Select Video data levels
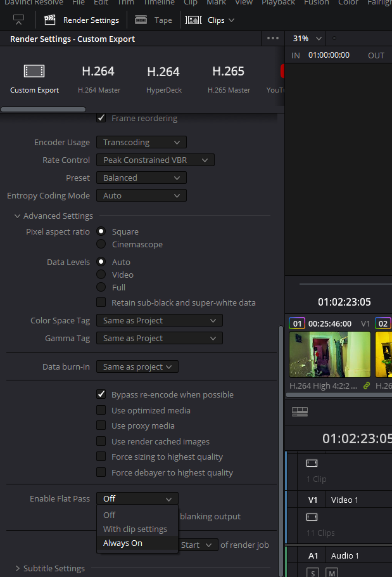392x577 pixels. click(101, 275)
